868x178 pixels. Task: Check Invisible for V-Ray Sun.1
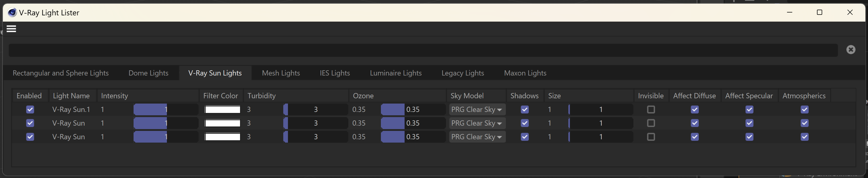[x=651, y=110]
